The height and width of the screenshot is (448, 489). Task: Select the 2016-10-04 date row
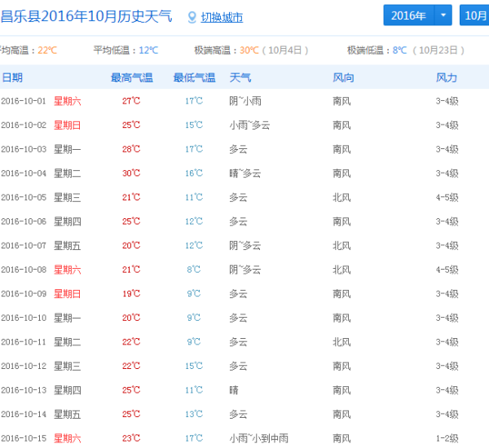point(24,173)
